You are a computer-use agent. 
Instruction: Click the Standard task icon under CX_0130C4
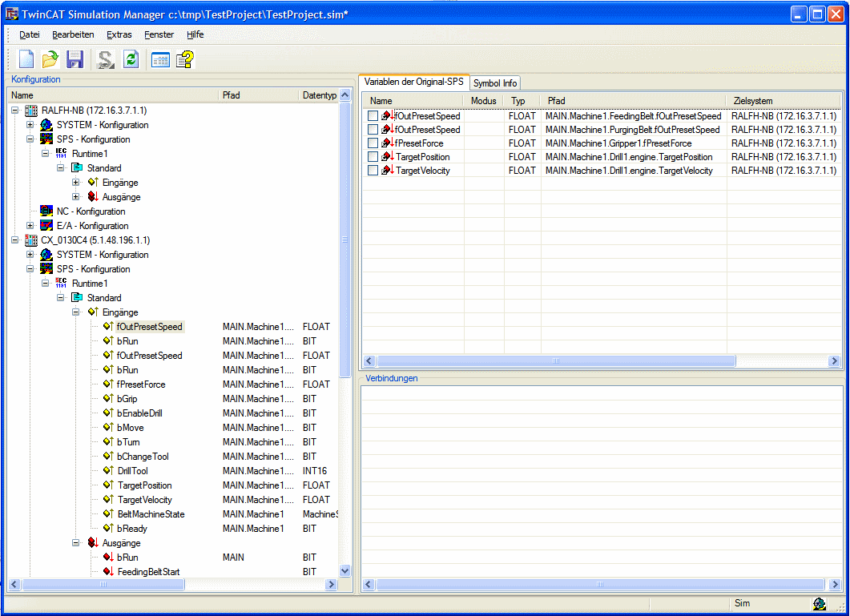click(x=77, y=298)
